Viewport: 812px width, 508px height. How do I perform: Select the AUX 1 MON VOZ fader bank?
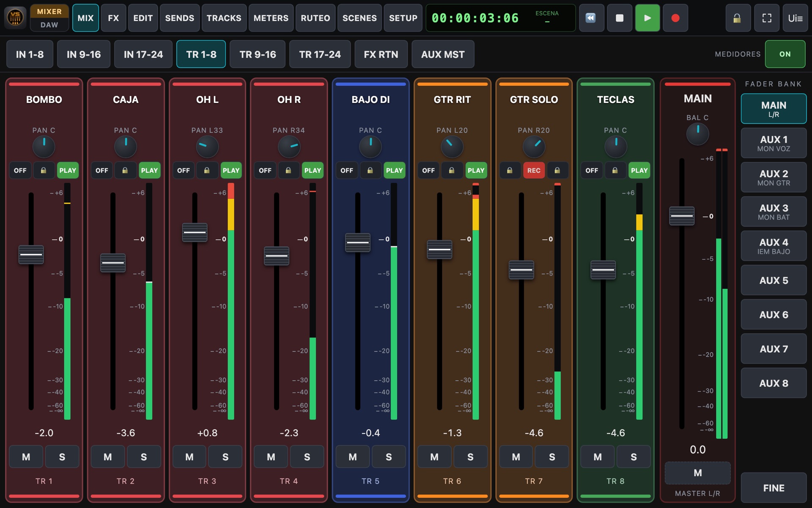click(x=774, y=143)
